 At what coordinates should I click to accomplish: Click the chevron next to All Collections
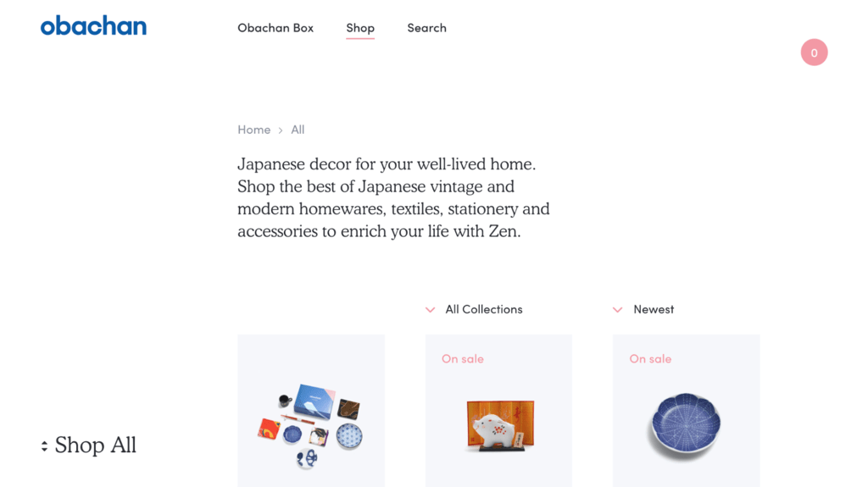[x=430, y=310]
